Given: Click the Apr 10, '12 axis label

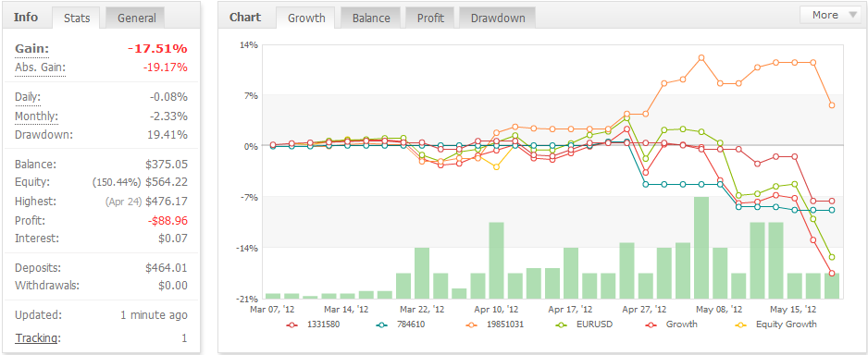Looking at the screenshot, I should pyautogui.click(x=497, y=309).
